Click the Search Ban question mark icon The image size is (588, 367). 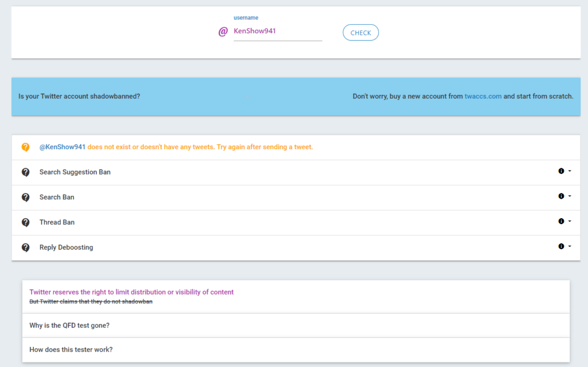coord(25,198)
